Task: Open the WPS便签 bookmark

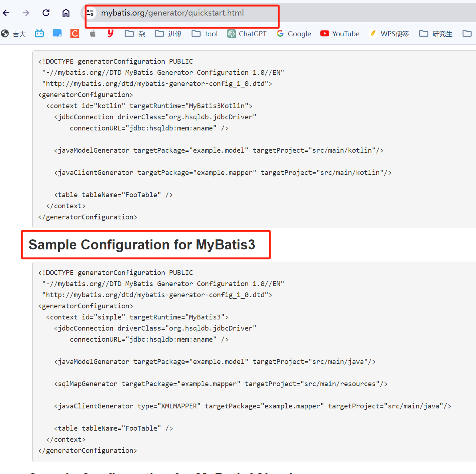Action: point(389,34)
